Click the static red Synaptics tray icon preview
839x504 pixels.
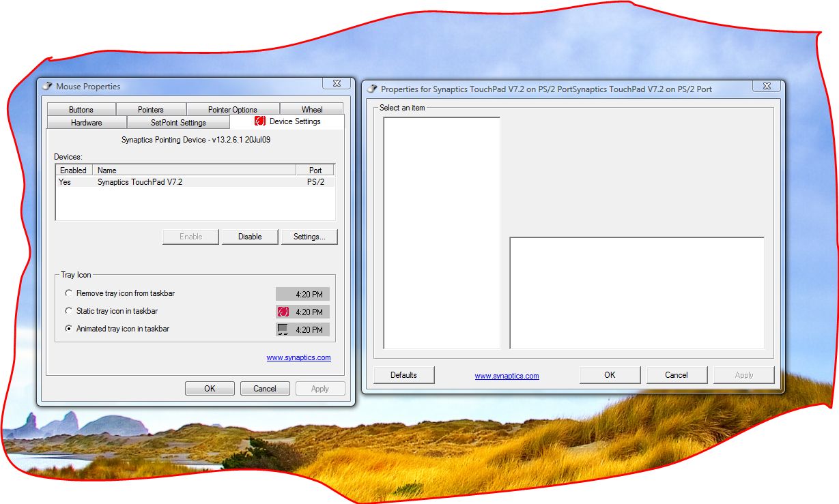[x=283, y=312]
